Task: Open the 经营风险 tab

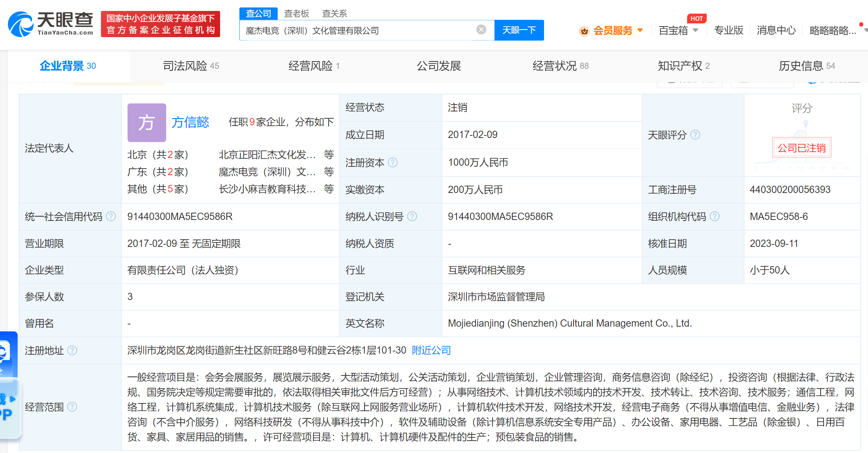Action: click(x=314, y=66)
